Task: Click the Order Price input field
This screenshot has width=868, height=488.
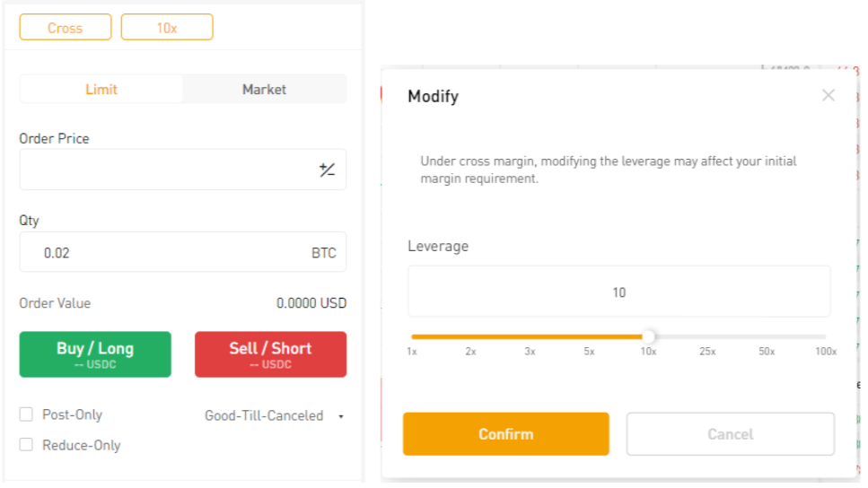Action: point(166,170)
